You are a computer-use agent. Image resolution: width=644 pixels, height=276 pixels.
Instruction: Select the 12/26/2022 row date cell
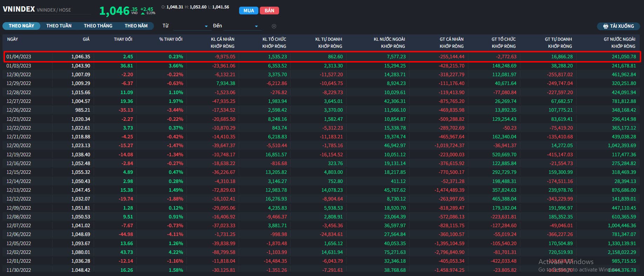[x=19, y=110]
